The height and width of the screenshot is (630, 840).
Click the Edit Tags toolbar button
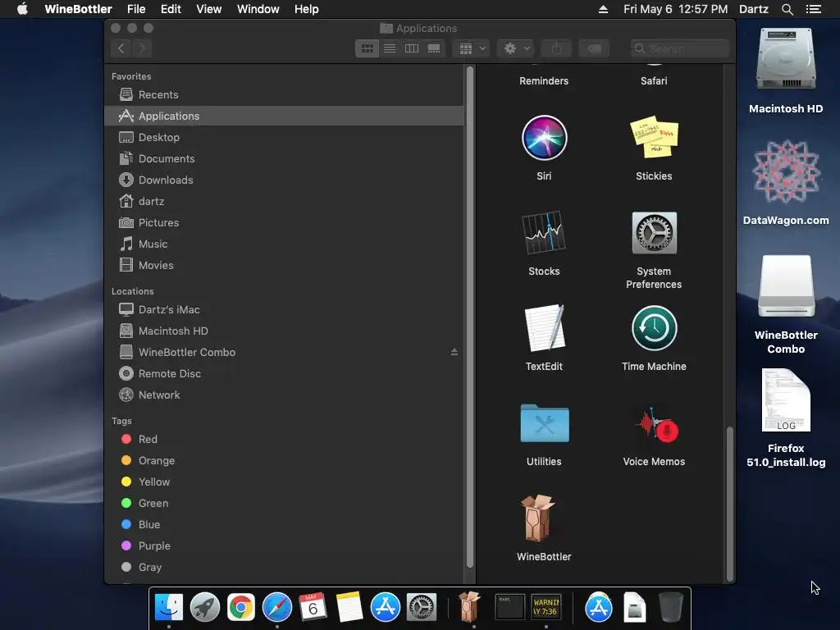tap(594, 48)
